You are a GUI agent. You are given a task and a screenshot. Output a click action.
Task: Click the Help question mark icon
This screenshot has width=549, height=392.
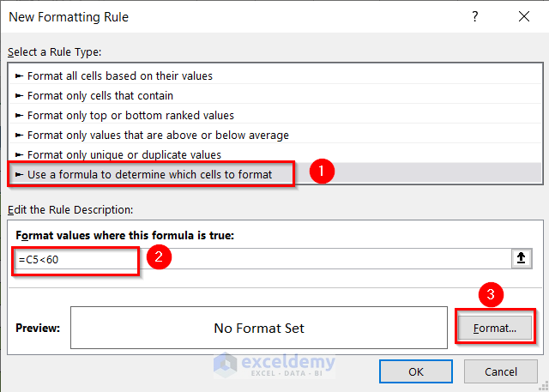[475, 17]
